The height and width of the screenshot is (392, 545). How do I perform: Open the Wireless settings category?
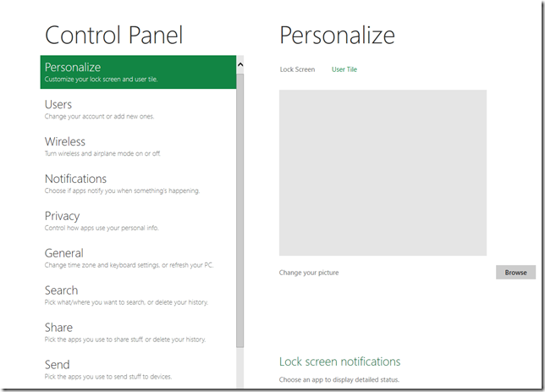point(138,146)
